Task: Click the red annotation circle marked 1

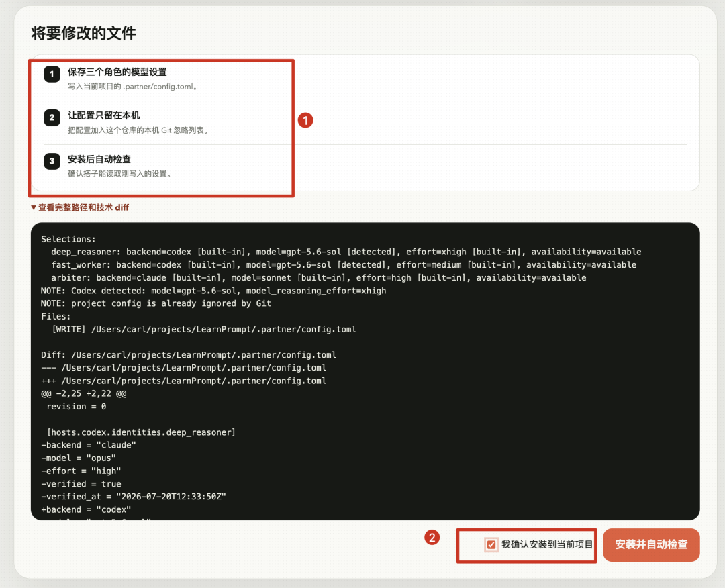Action: pyautogui.click(x=305, y=120)
